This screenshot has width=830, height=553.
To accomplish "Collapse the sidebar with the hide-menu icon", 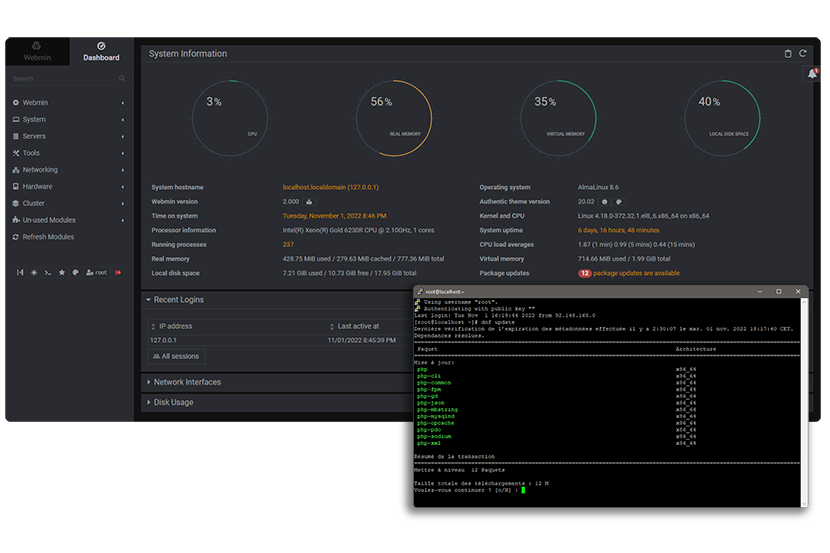I will point(20,273).
